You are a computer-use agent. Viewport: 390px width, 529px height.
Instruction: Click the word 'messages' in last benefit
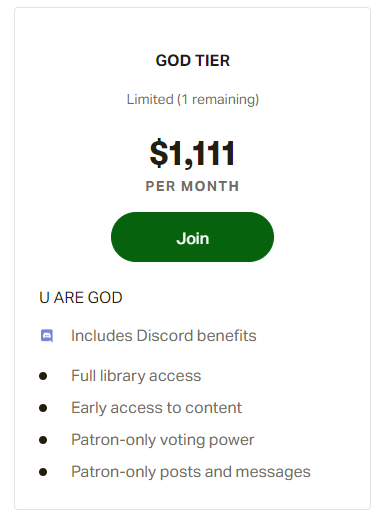[x=273, y=472]
